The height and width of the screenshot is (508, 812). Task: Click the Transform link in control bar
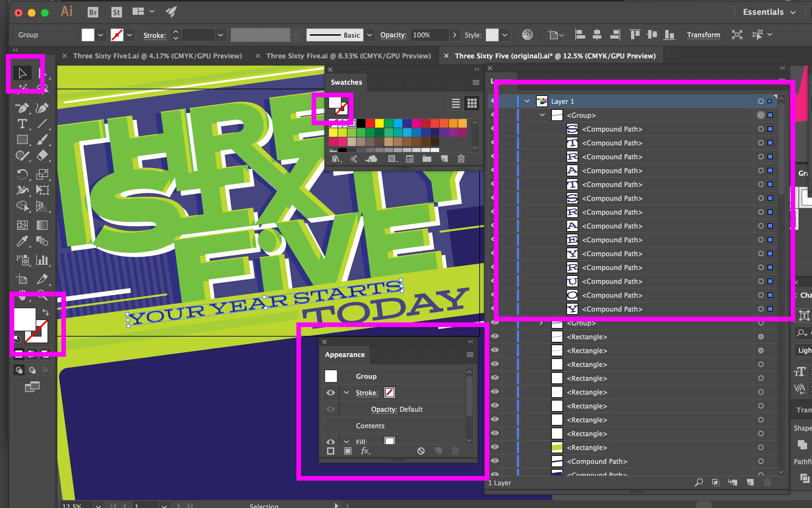tap(703, 35)
